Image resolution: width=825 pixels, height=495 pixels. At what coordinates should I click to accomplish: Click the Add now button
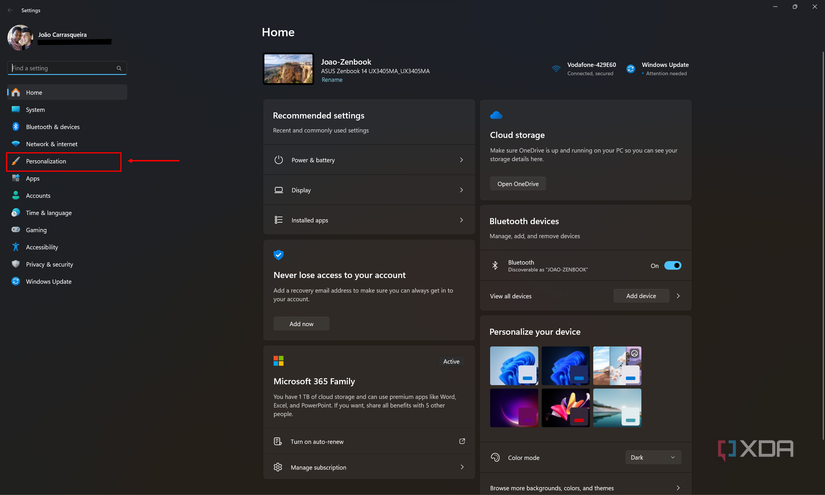[301, 324]
